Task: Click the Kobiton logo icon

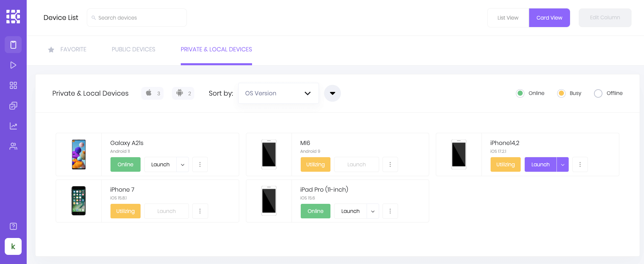Action: pos(13,17)
